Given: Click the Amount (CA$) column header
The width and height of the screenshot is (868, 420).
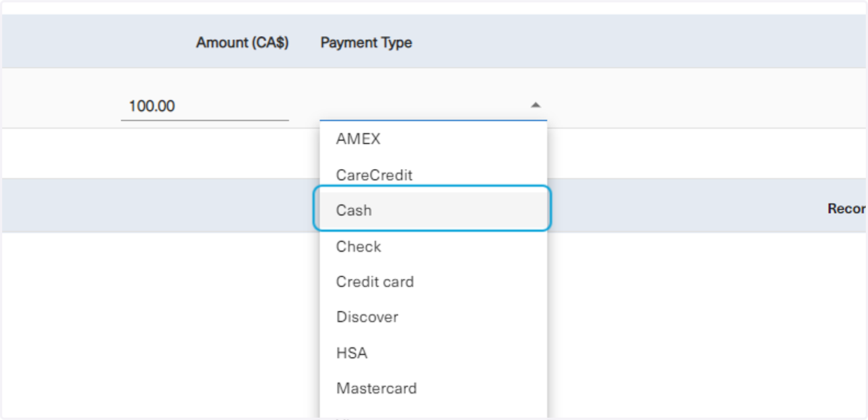Looking at the screenshot, I should [x=242, y=43].
